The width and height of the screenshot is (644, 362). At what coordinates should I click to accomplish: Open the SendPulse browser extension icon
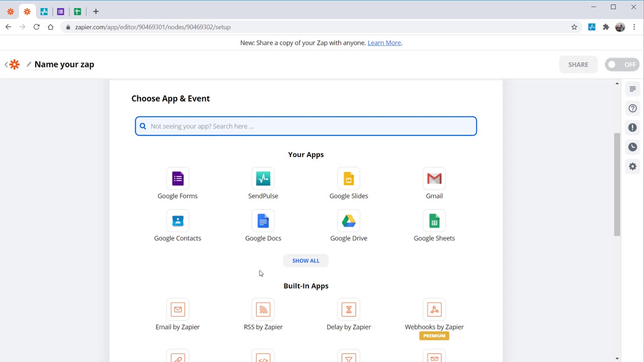tap(592, 27)
